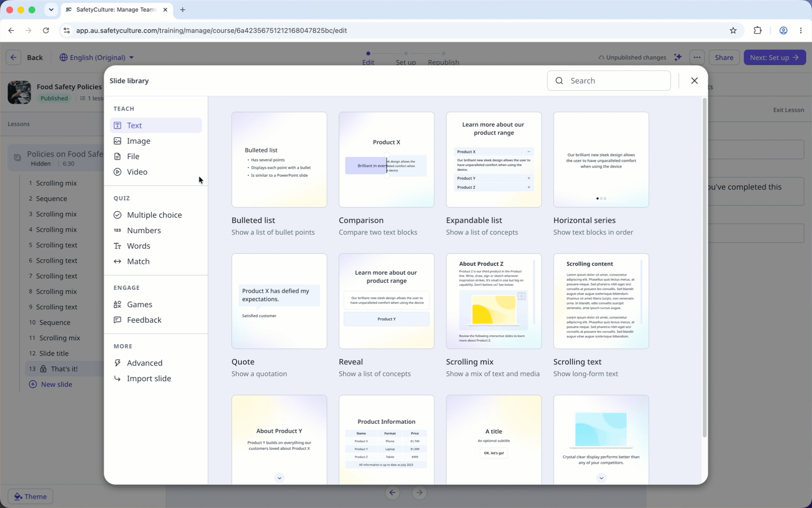Reload the browser page
The image size is (812, 508).
click(46, 30)
